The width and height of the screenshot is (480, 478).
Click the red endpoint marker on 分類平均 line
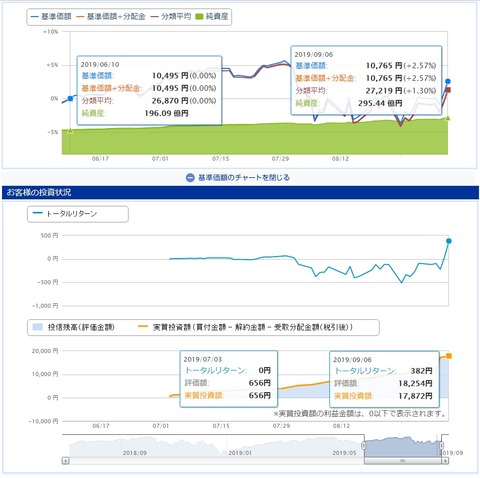click(x=448, y=90)
